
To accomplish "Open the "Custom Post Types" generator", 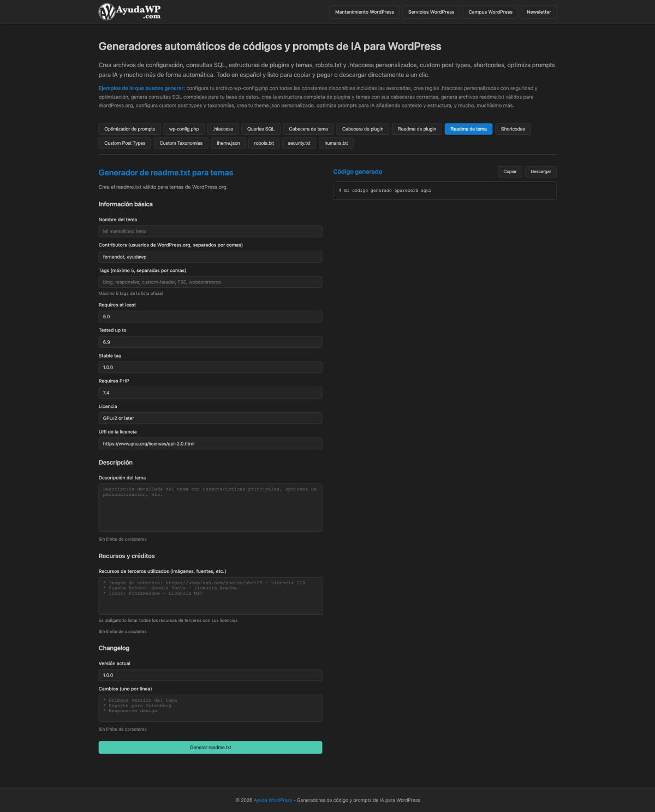I will 124,143.
